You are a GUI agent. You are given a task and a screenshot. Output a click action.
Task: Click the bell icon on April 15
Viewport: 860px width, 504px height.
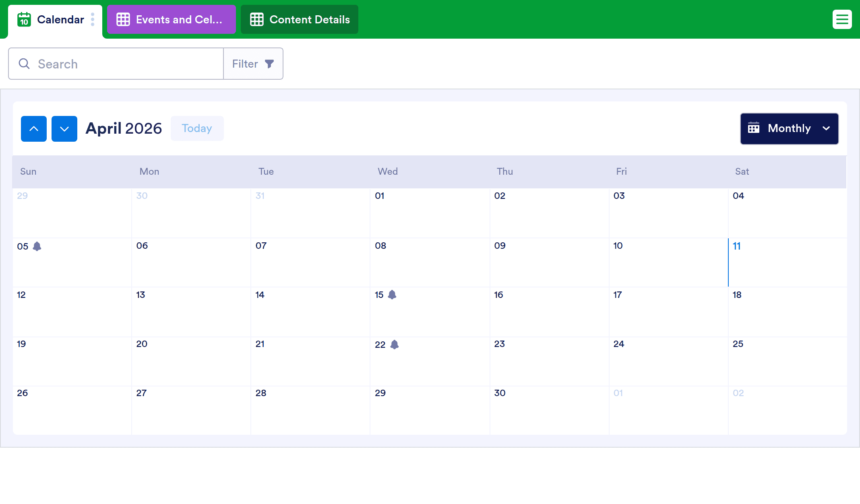pyautogui.click(x=392, y=295)
